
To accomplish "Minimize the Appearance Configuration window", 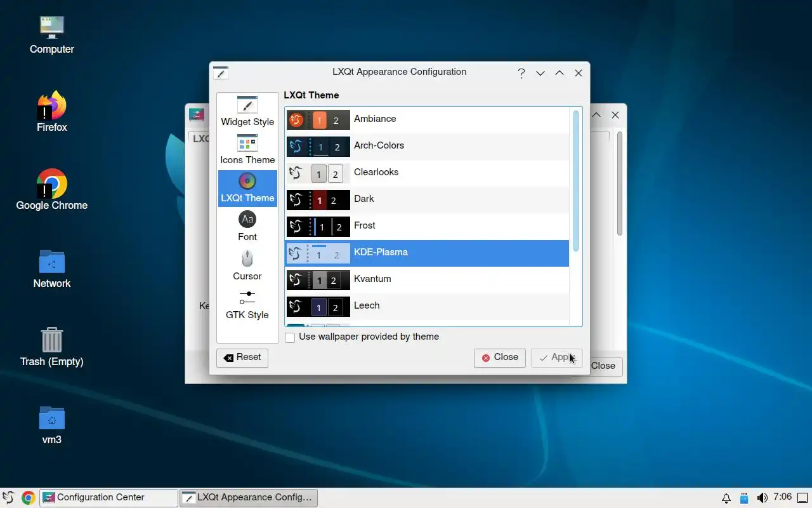I will (540, 73).
